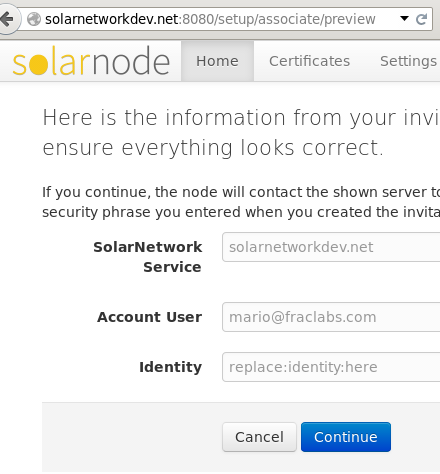Open the Home tab
The height and width of the screenshot is (474, 440).
[217, 61]
